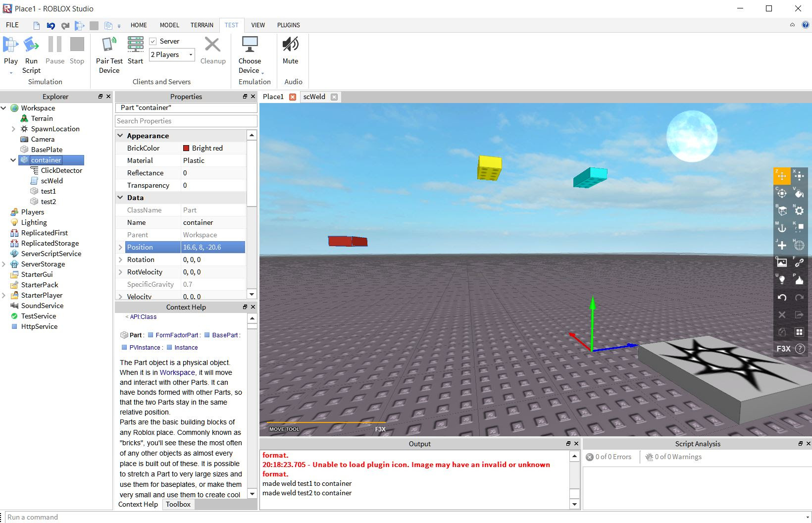Click the Bright red BrickColor swatch
The width and height of the screenshot is (812, 523).
[x=186, y=148]
